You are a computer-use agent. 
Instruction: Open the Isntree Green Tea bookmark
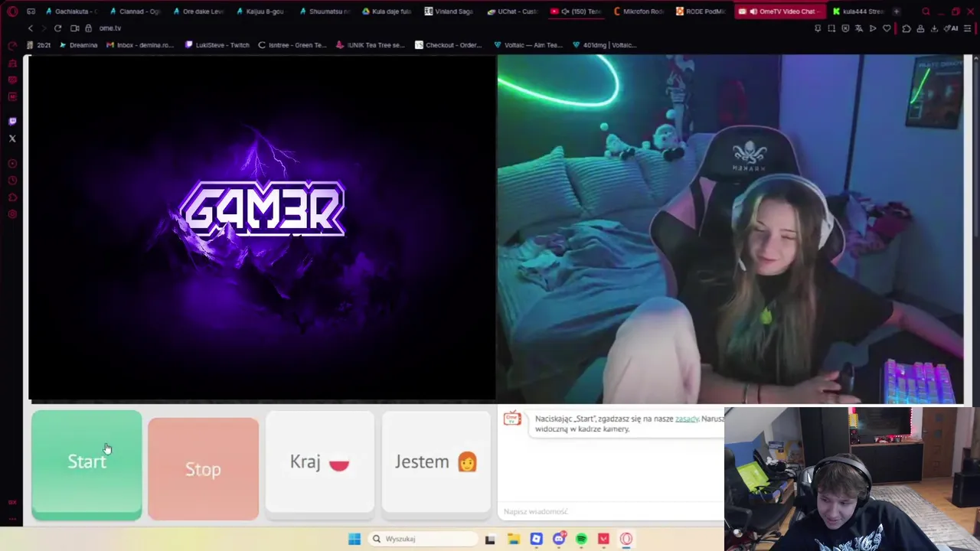[x=292, y=45]
